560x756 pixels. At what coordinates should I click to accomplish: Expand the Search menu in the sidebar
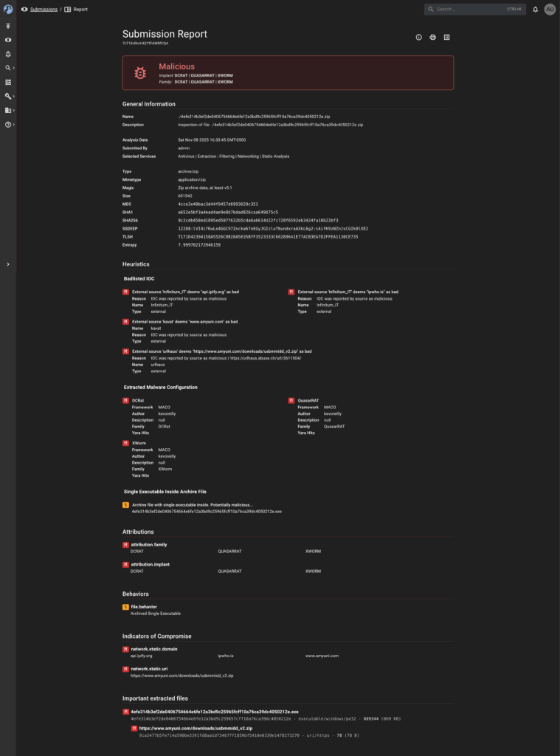(8, 68)
